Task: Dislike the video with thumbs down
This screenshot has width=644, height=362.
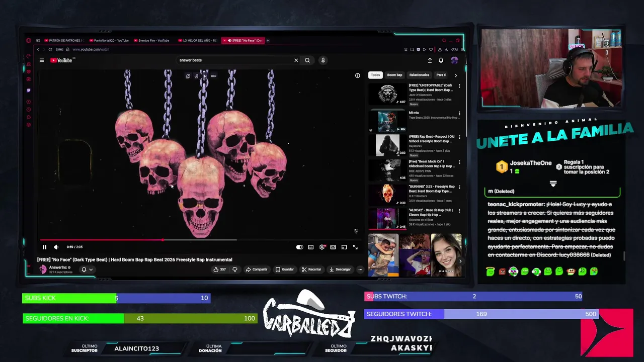Action: point(234,269)
